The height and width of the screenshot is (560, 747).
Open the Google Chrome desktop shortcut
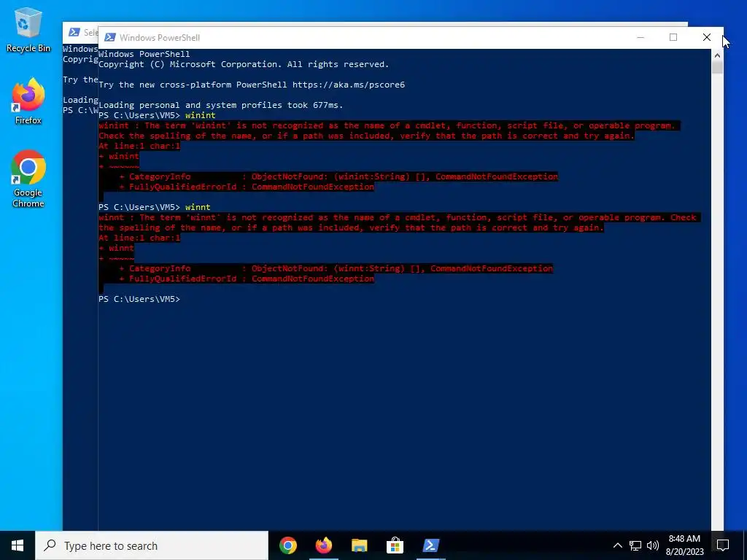(x=28, y=179)
